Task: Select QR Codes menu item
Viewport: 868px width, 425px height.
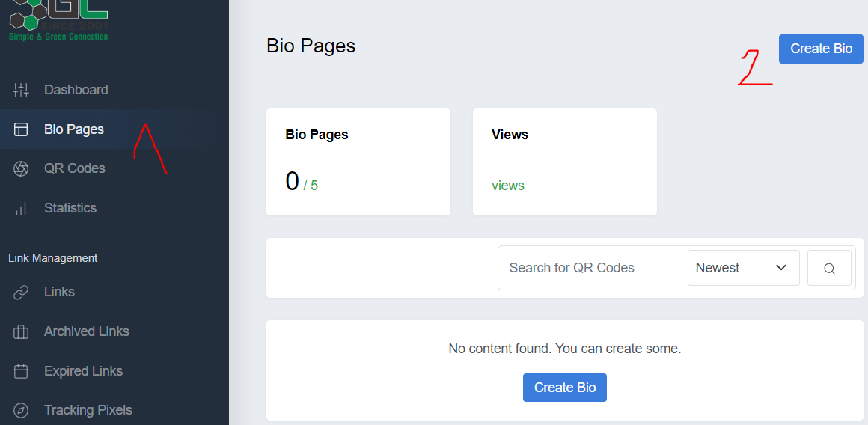Action: point(74,168)
